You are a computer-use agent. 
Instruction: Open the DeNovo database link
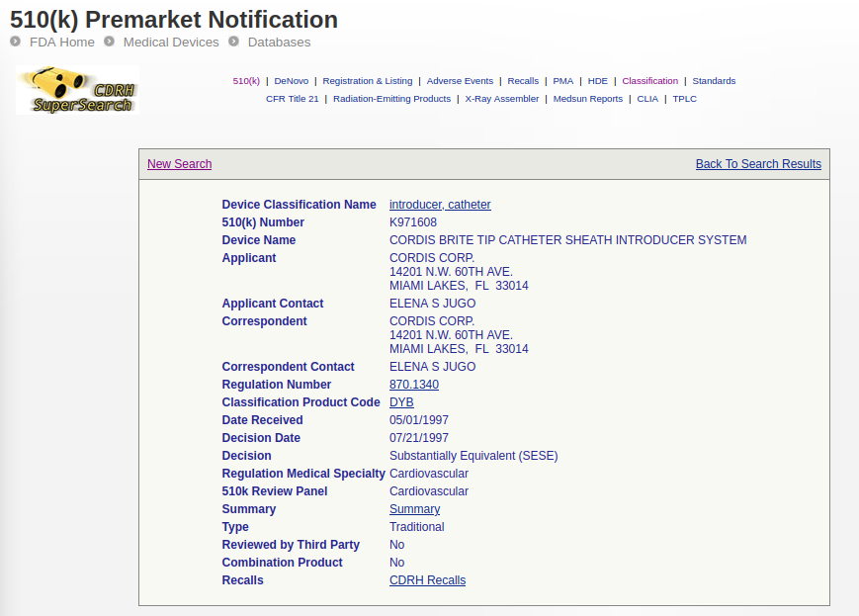tap(292, 81)
